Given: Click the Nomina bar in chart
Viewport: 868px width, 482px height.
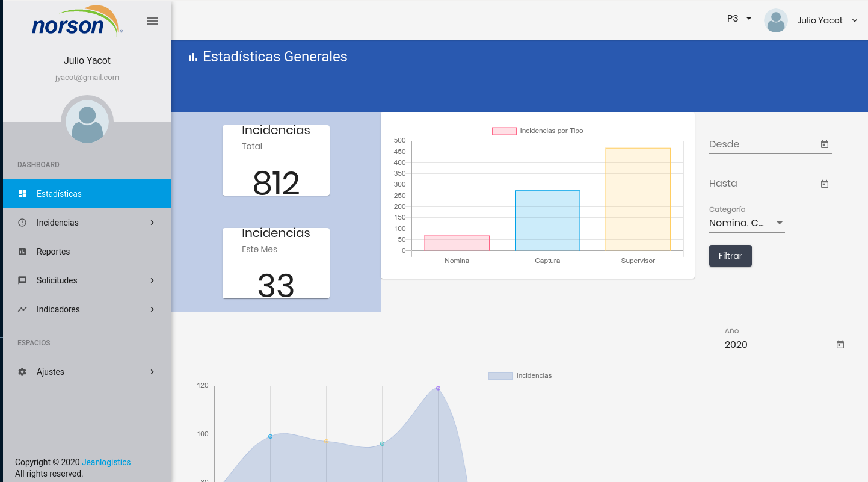Looking at the screenshot, I should pyautogui.click(x=457, y=243).
